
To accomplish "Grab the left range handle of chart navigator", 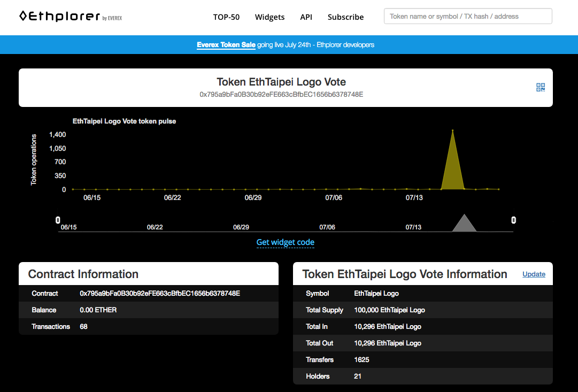I will 58,220.
